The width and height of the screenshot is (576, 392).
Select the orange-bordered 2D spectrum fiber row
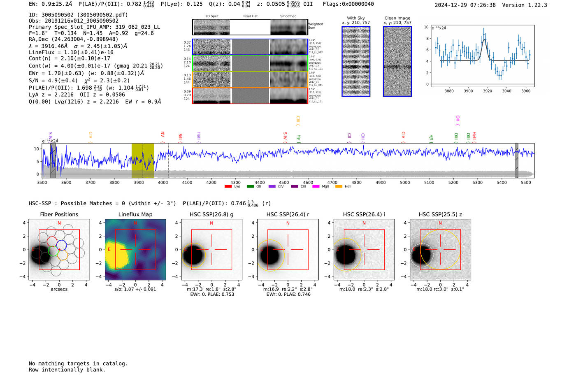250,79
